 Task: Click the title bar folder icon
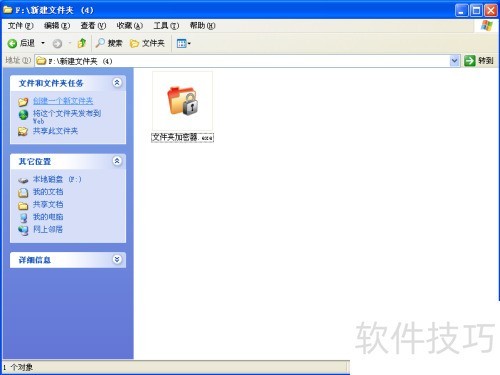pos(8,10)
